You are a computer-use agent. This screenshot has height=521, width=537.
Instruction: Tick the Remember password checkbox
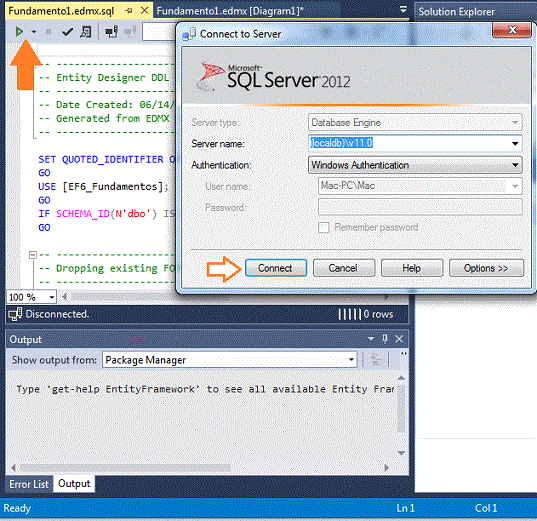coord(324,227)
